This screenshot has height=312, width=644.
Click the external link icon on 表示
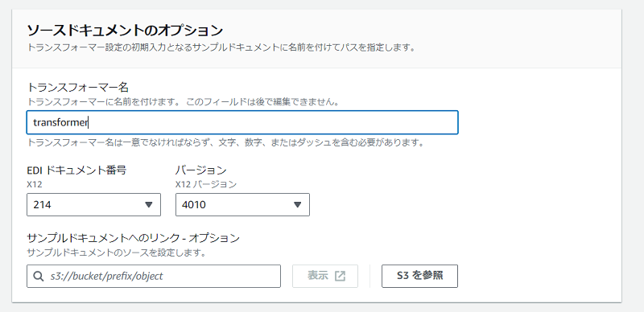point(340,277)
